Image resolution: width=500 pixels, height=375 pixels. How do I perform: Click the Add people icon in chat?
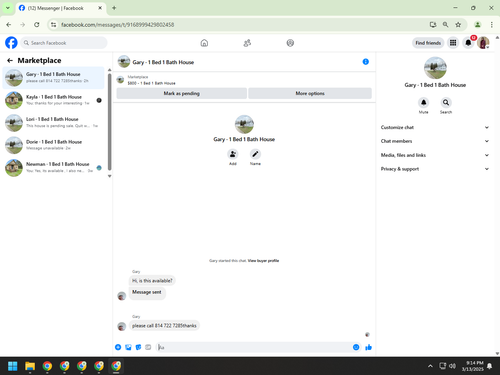[x=233, y=154]
